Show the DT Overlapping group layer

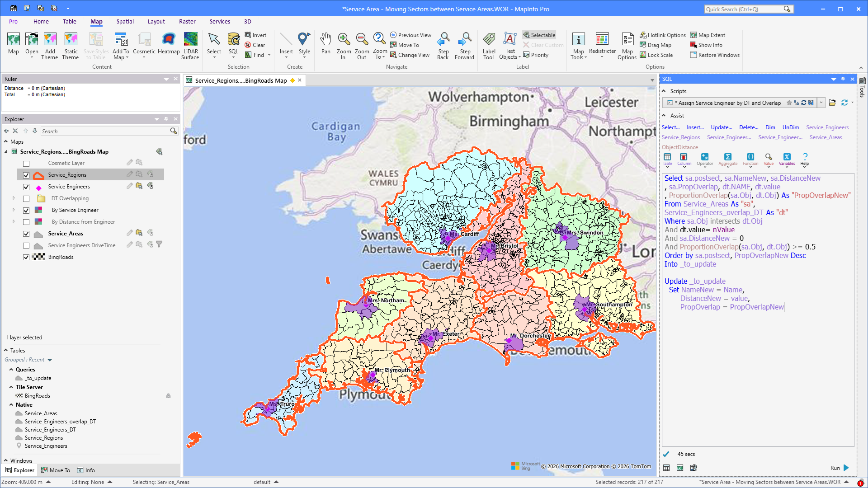point(26,199)
